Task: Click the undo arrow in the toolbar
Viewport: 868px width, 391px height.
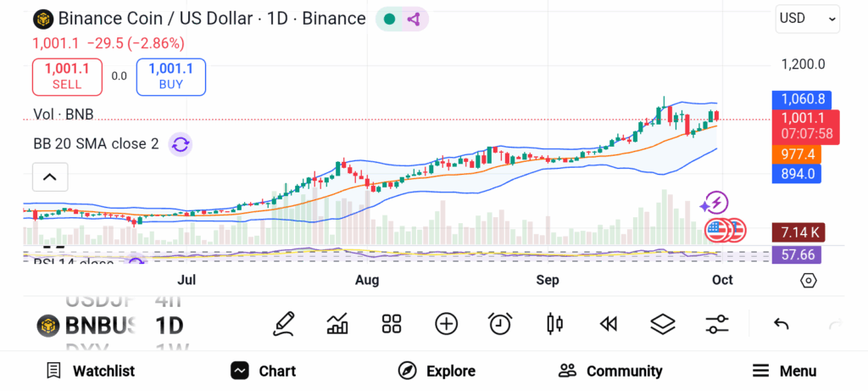Action: tap(782, 323)
